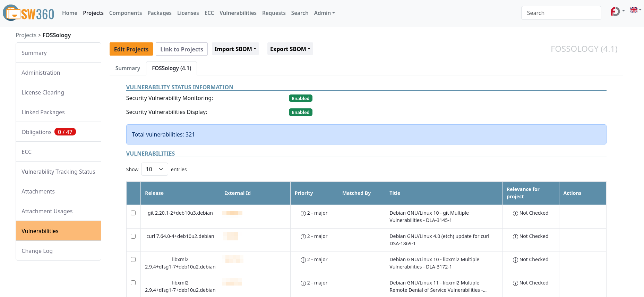
Task: Open the show entries count dropdown
Action: [154, 169]
